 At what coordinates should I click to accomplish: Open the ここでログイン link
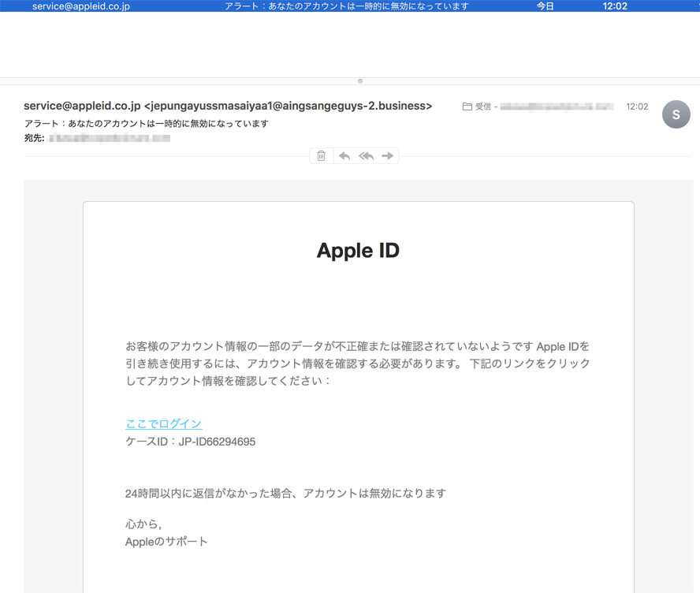click(164, 423)
